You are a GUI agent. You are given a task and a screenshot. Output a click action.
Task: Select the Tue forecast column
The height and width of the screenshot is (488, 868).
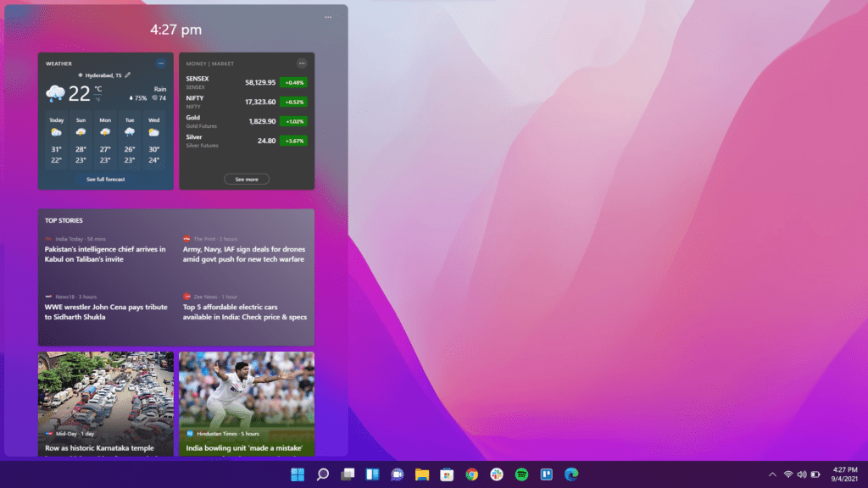click(x=130, y=141)
